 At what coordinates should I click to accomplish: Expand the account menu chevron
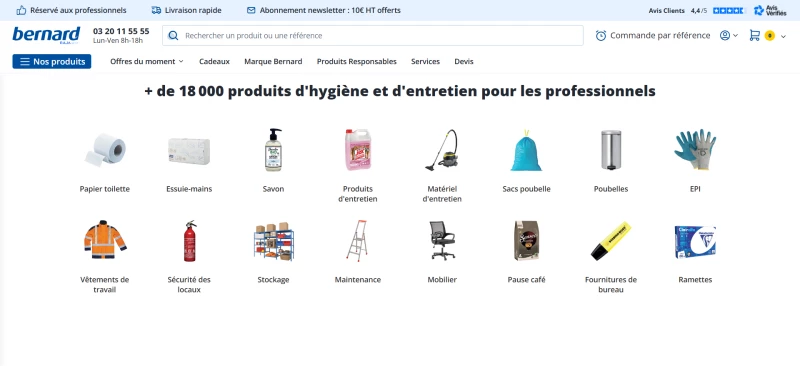click(x=735, y=36)
